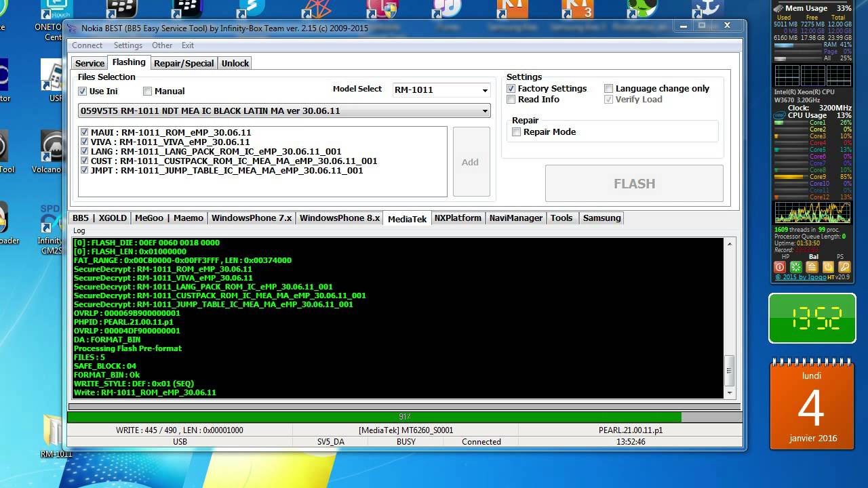Image resolution: width=868 pixels, height=488 pixels.
Task: Click the 13:52:46 status bar time
Action: [631, 442]
